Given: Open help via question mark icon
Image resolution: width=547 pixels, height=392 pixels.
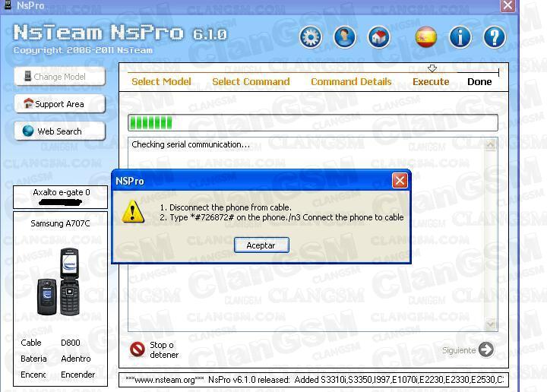Looking at the screenshot, I should click(495, 37).
